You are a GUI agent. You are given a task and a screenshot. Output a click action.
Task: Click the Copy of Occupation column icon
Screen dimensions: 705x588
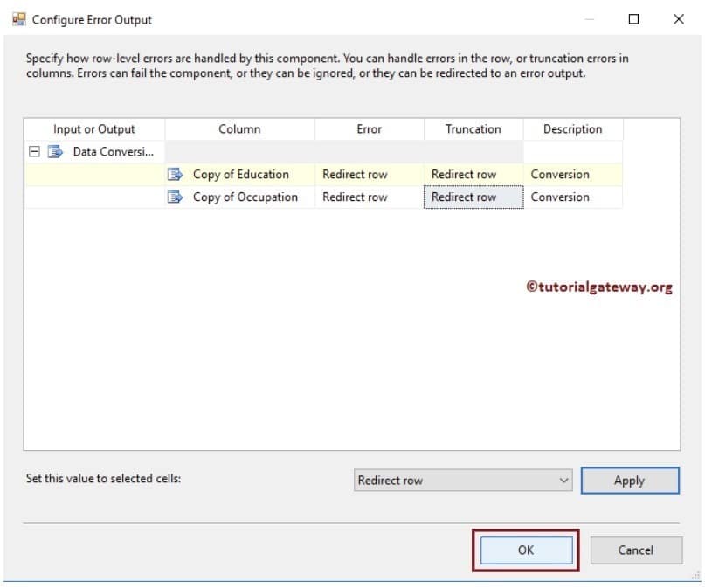[x=175, y=197]
